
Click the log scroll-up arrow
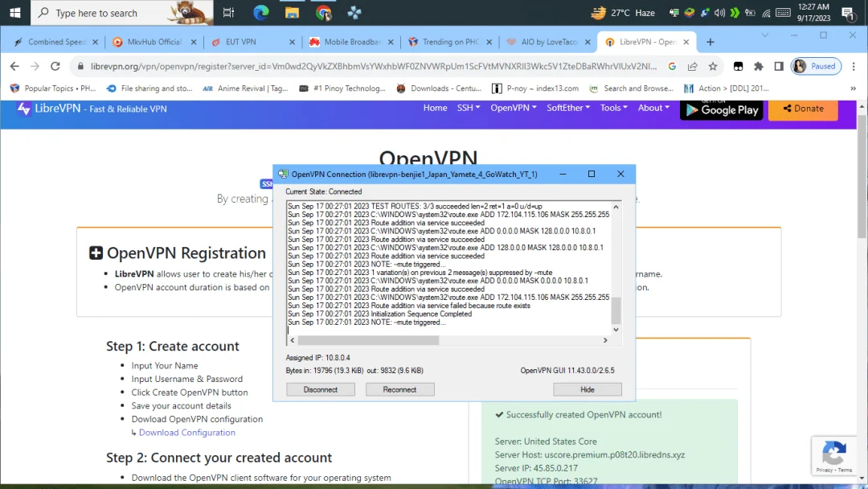pyautogui.click(x=616, y=207)
